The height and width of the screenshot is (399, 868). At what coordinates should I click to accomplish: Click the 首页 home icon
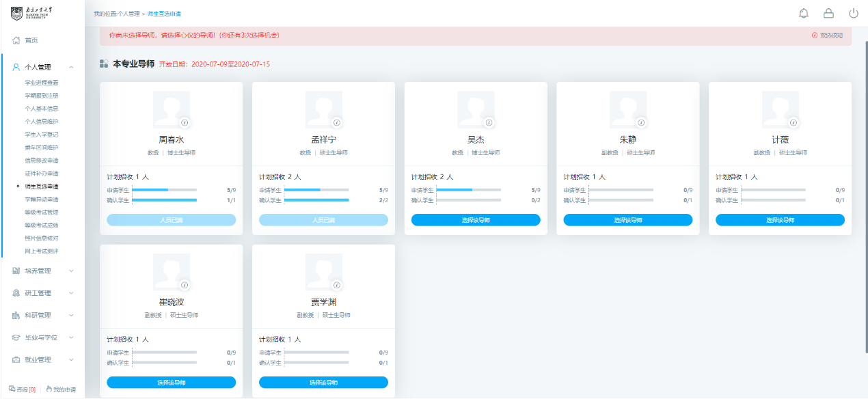pos(16,40)
